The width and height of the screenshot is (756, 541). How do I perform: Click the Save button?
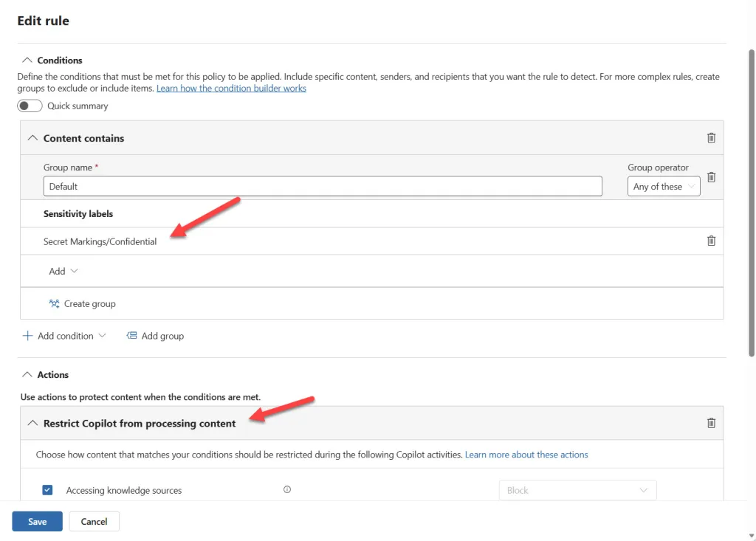tap(37, 521)
